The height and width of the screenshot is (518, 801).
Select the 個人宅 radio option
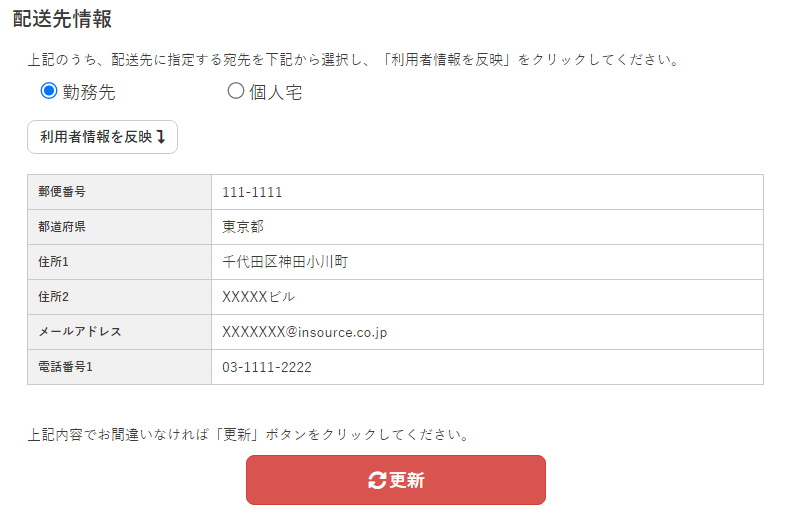[236, 92]
